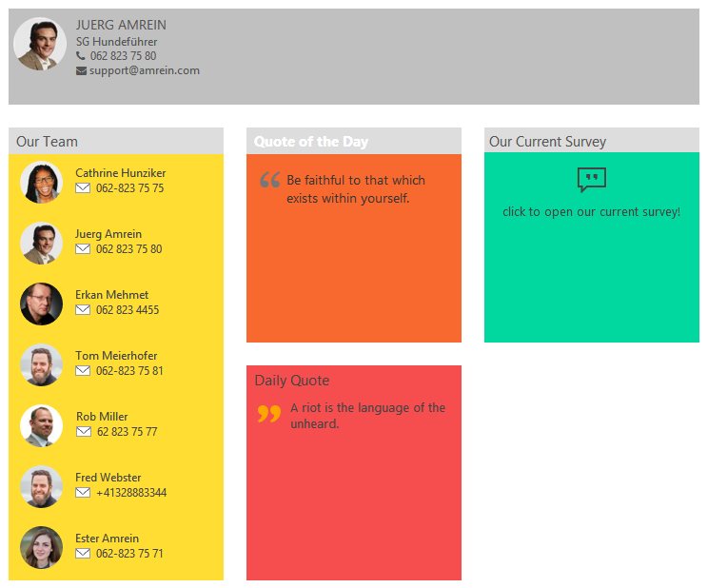Screen dimensions: 708x588
Task: Click envelope icon under Rob Miller
Action: [83, 432]
